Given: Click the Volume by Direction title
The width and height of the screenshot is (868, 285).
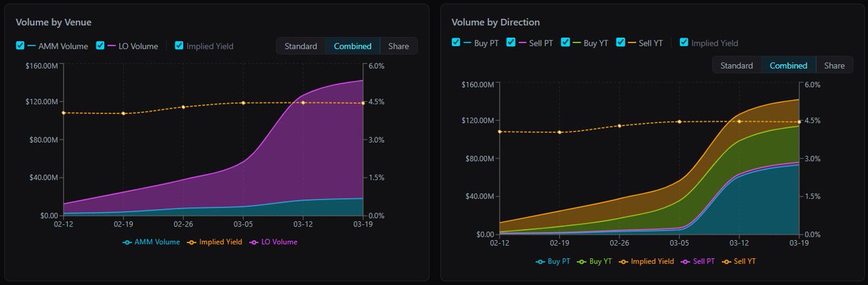Looking at the screenshot, I should point(495,22).
